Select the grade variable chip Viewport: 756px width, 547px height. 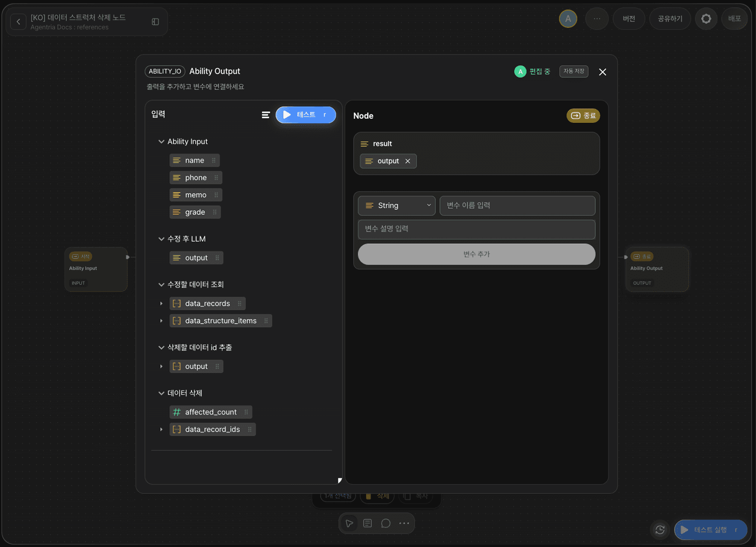(x=195, y=212)
